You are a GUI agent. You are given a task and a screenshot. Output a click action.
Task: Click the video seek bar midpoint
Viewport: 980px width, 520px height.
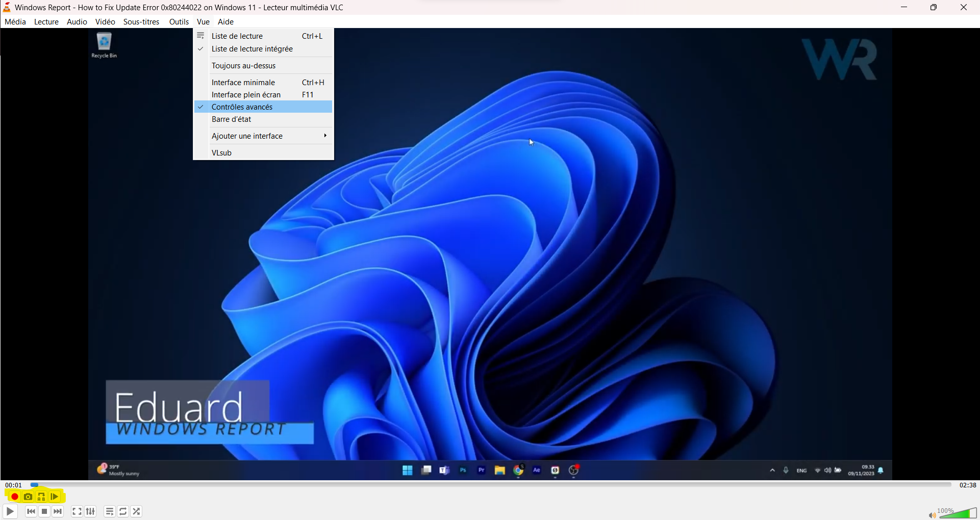(x=491, y=485)
